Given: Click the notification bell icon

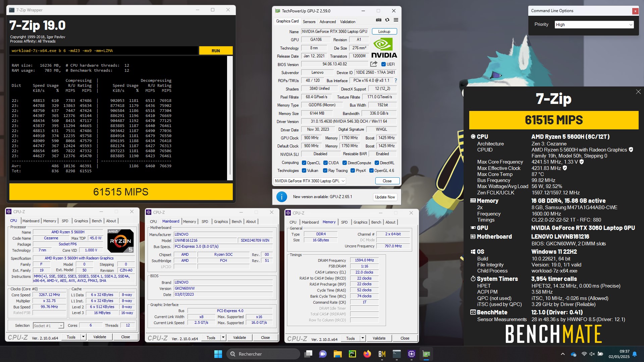Looking at the screenshot, I should 635,354.
